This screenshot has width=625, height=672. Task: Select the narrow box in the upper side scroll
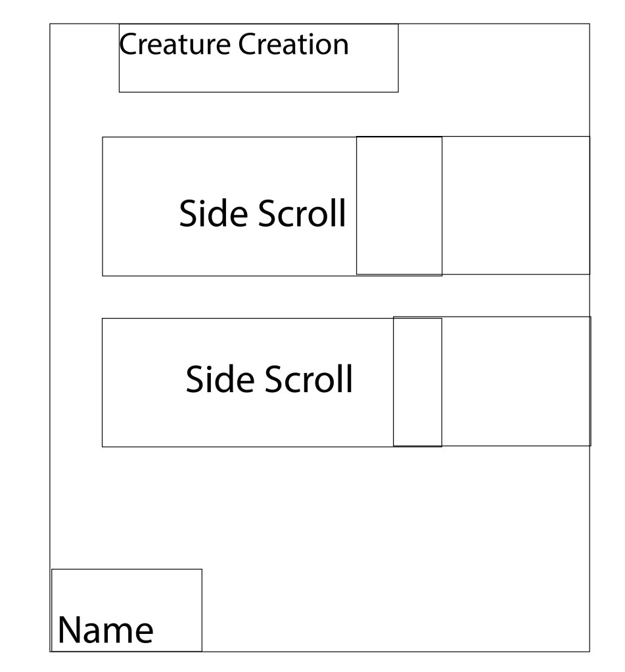(399, 205)
